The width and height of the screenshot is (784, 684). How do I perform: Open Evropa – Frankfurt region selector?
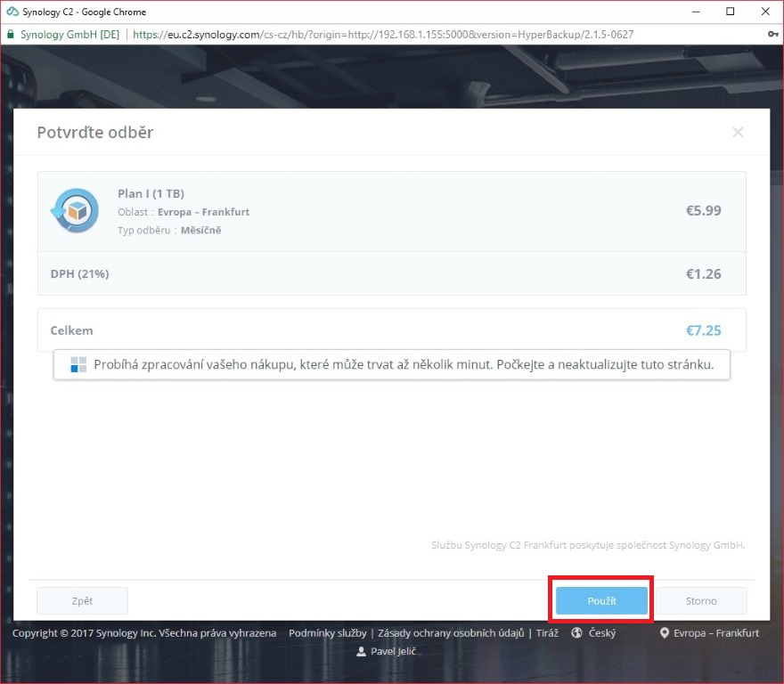point(716,633)
